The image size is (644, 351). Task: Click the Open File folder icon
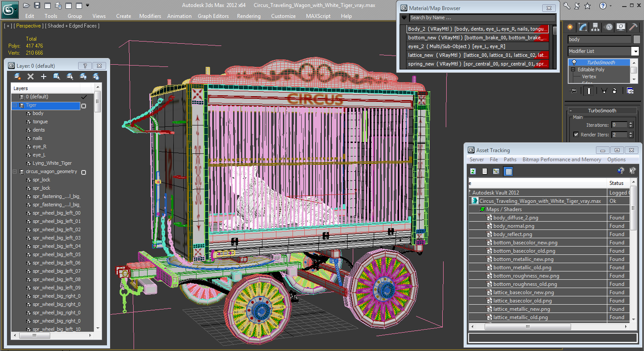click(27, 6)
